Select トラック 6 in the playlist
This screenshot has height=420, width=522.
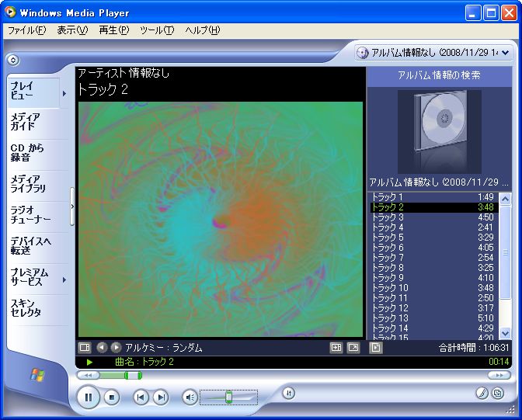coord(434,248)
